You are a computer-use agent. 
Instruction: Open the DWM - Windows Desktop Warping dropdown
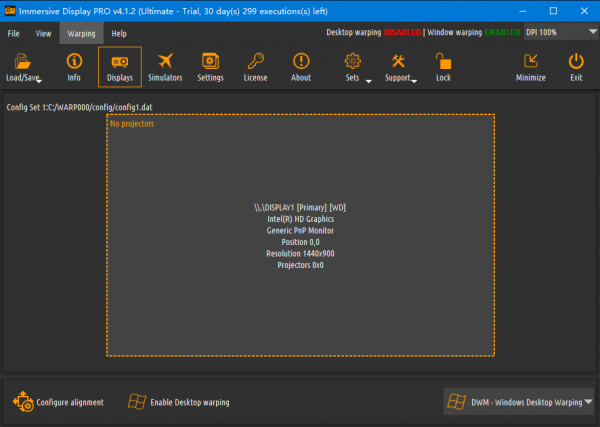pos(518,402)
